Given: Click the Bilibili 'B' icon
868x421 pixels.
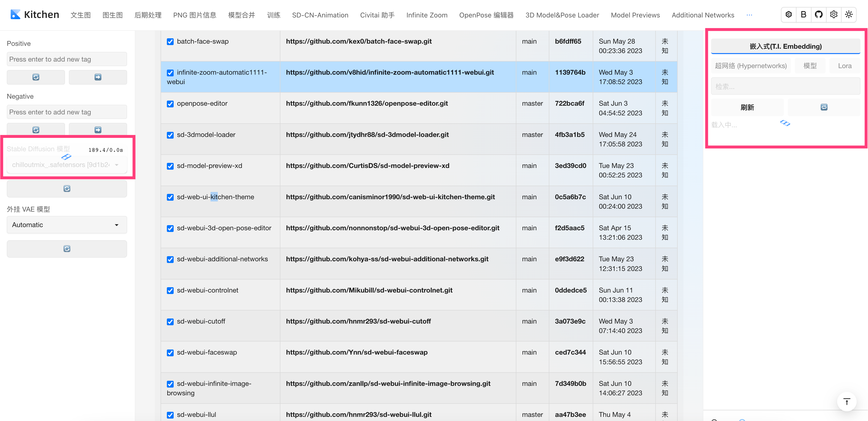Looking at the screenshot, I should click(804, 15).
